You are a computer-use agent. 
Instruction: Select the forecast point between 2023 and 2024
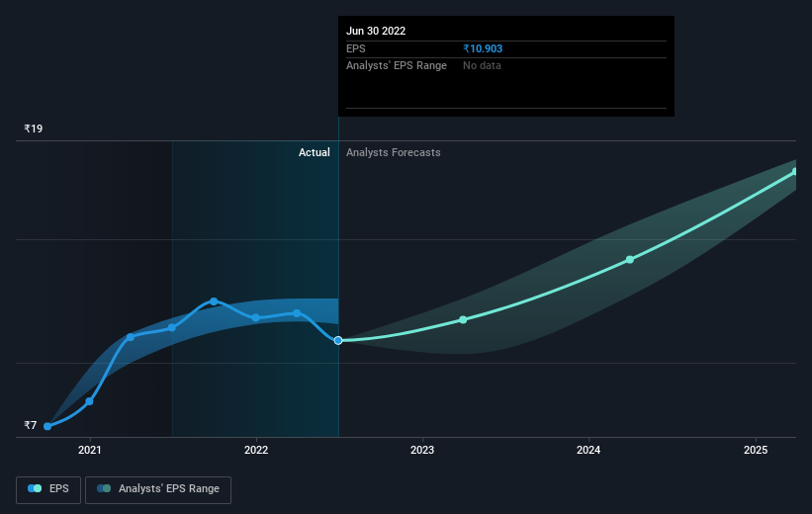click(463, 320)
